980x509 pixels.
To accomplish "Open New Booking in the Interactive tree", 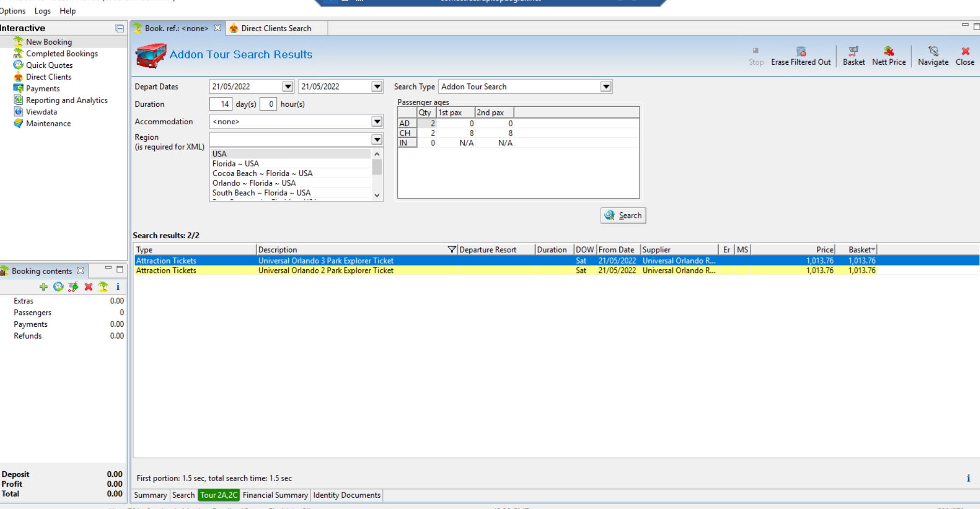I will 49,42.
